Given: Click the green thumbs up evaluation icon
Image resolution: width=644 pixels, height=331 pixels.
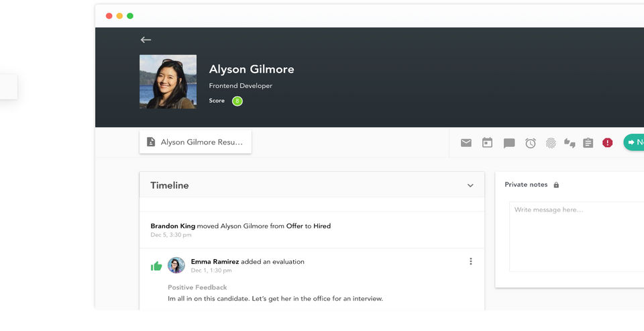Looking at the screenshot, I should pos(156,267).
